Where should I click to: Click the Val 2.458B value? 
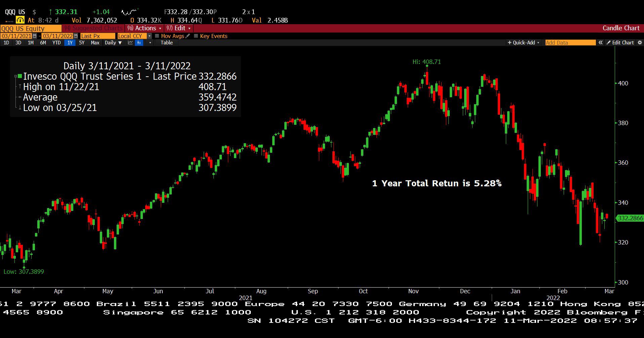click(270, 20)
